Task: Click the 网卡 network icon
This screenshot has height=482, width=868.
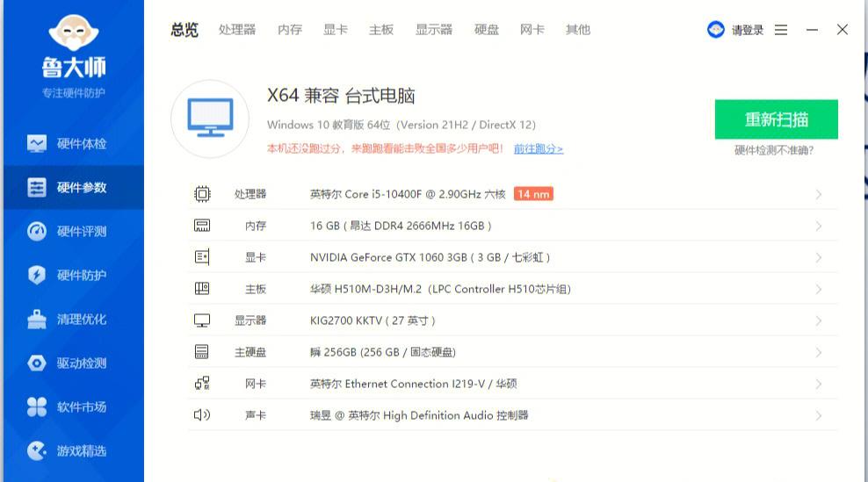Action: pos(202,384)
